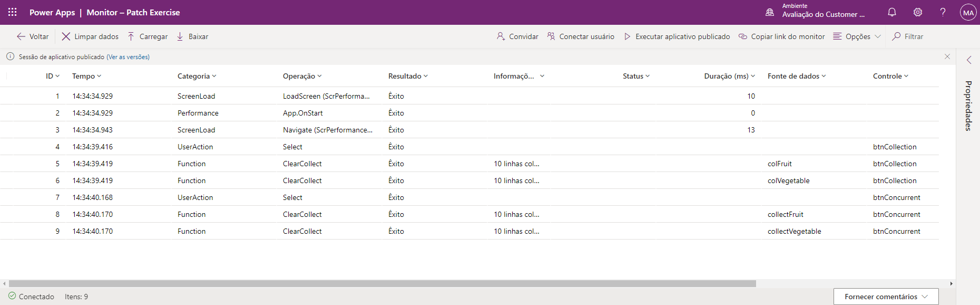The height and width of the screenshot is (305, 980).
Task: Click the colVegetable data source cell
Action: (x=789, y=180)
